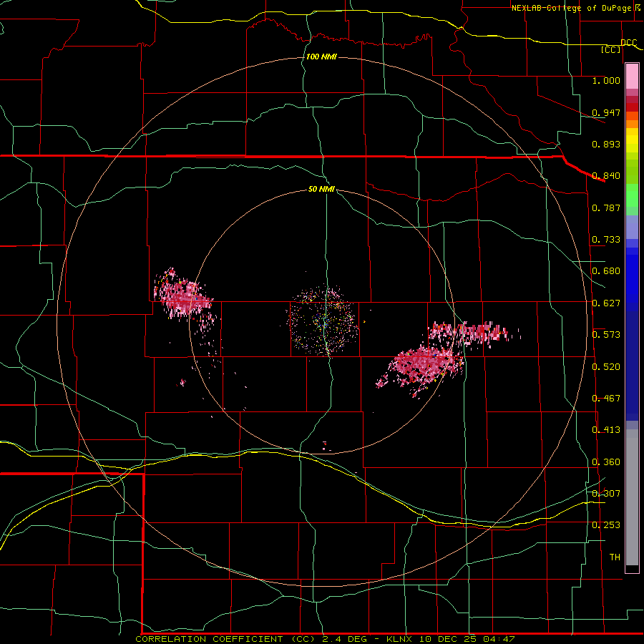Pick the red color bar segment
644x644 pixels.
(632, 107)
